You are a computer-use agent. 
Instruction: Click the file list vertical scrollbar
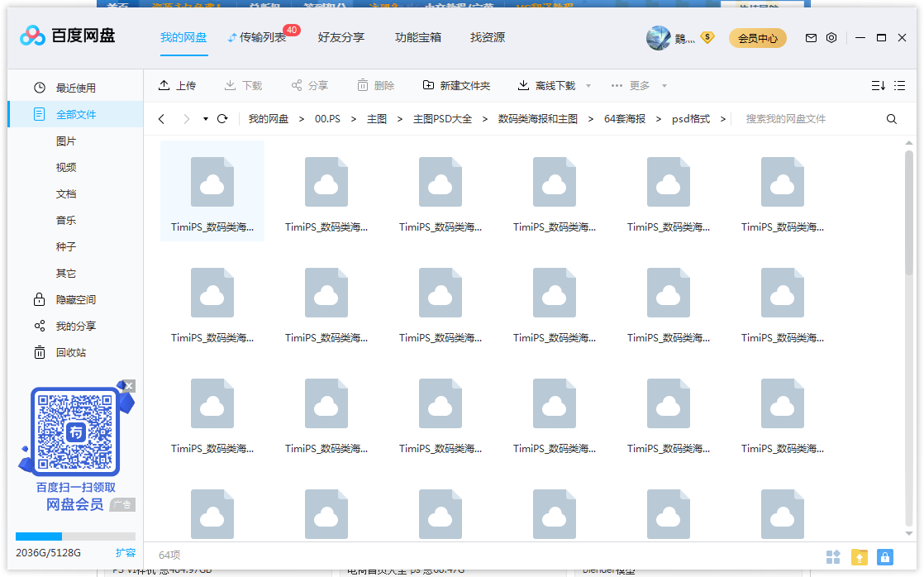(x=908, y=212)
